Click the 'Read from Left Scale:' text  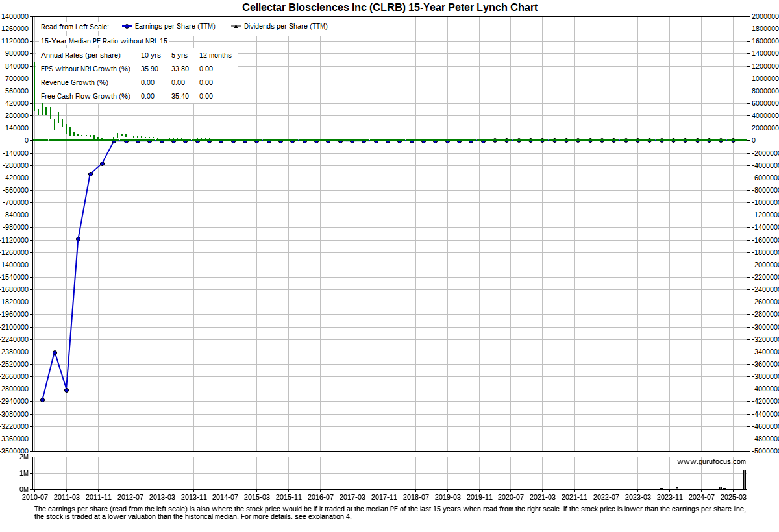click(x=75, y=27)
